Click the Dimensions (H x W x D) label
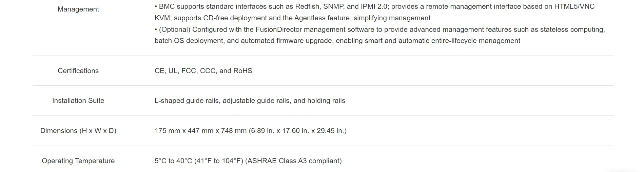This screenshot has width=644, height=172. [x=78, y=131]
